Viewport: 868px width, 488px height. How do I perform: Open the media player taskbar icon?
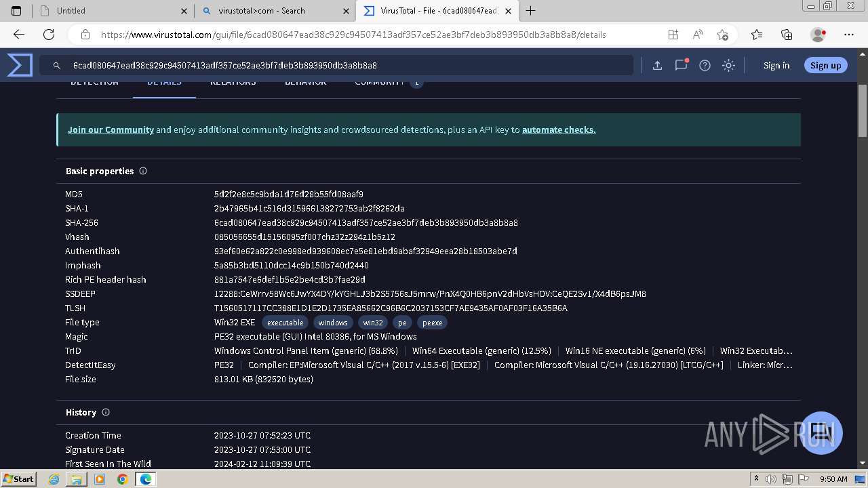pos(100,479)
